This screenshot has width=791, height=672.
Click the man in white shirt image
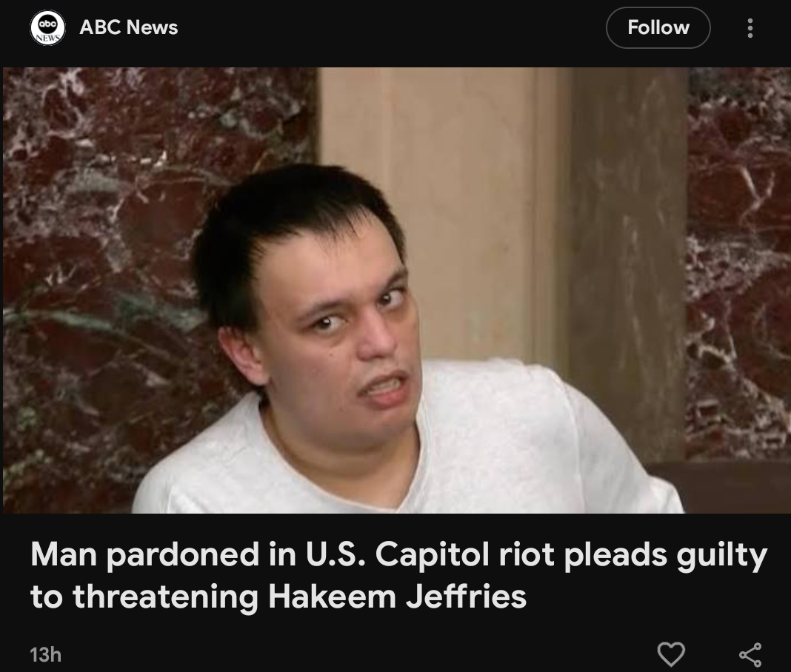tap(395, 290)
